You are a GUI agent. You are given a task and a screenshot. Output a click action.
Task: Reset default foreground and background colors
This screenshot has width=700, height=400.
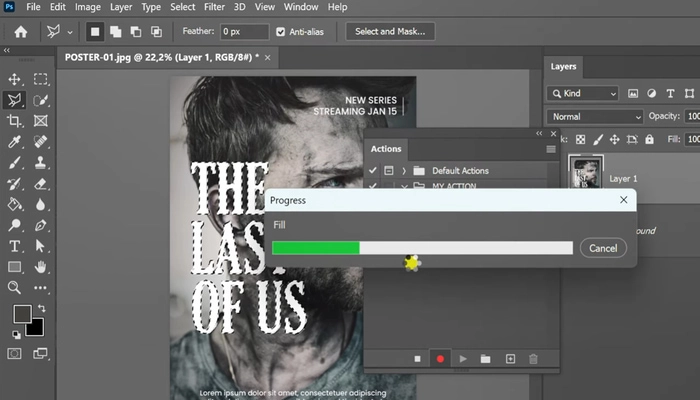point(16,334)
